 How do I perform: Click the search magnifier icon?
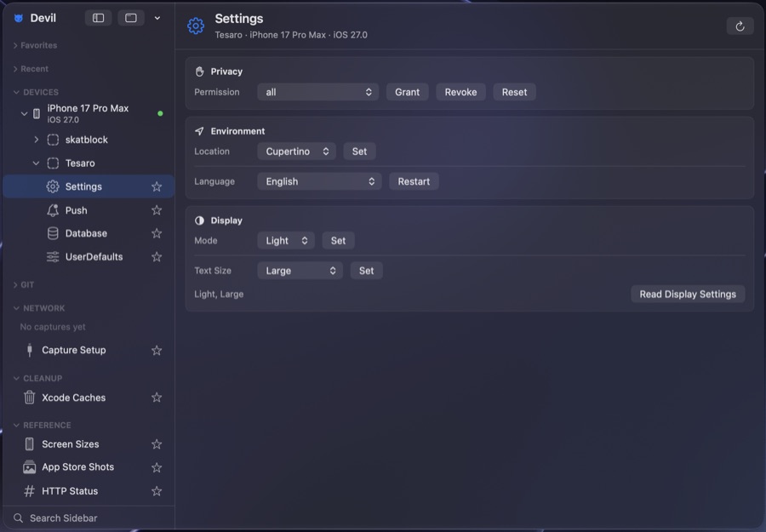[x=18, y=518]
